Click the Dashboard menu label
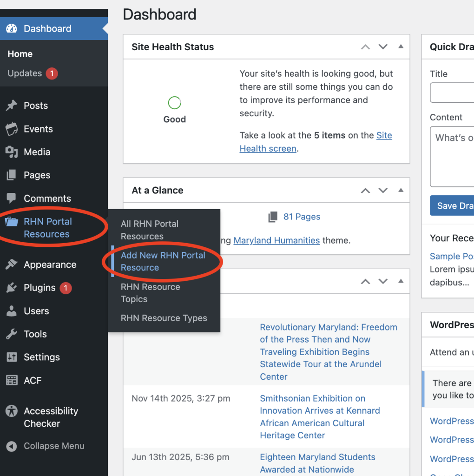Screen dimensions: 474x476 tap(48, 28)
